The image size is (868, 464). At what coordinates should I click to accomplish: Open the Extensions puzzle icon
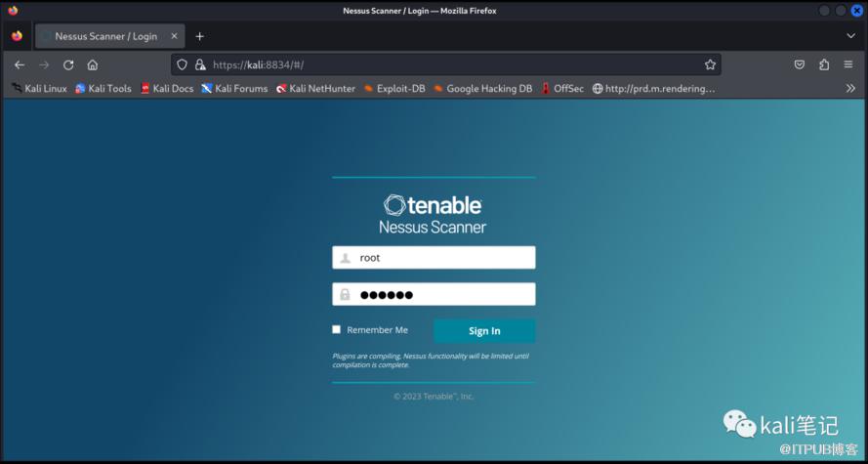click(824, 64)
